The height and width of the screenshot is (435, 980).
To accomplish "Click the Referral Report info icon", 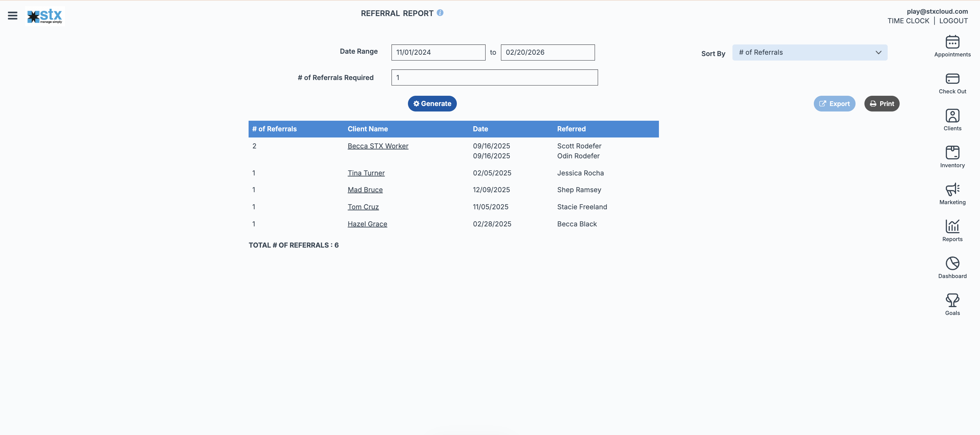I will (440, 13).
